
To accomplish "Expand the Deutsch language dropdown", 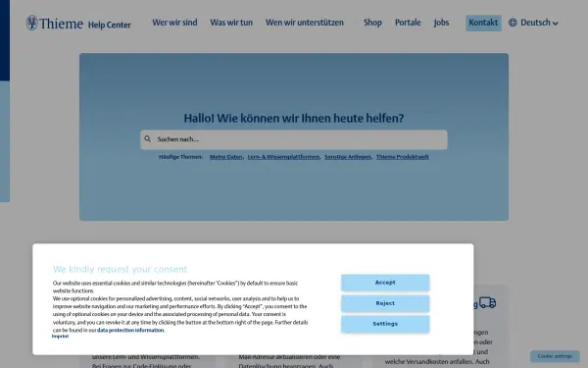I will click(539, 23).
